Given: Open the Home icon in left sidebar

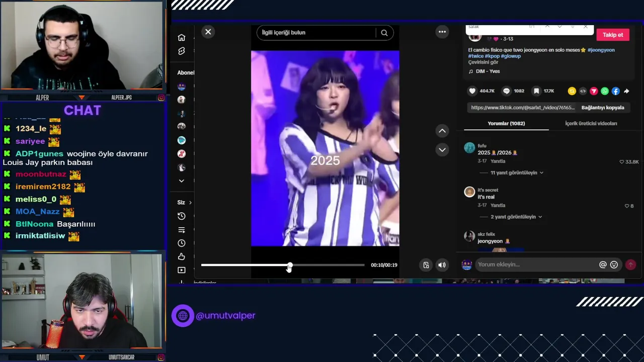Looking at the screenshot, I should pyautogui.click(x=182, y=38).
